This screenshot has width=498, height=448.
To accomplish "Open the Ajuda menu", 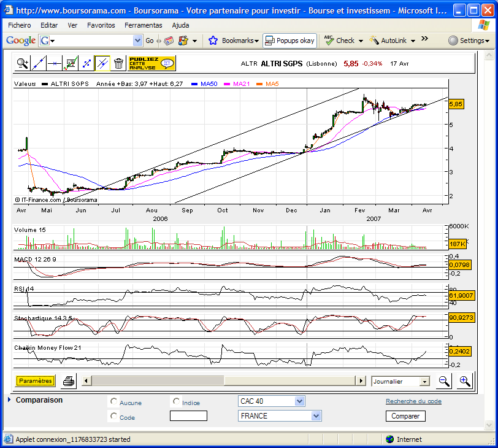I will click(180, 25).
